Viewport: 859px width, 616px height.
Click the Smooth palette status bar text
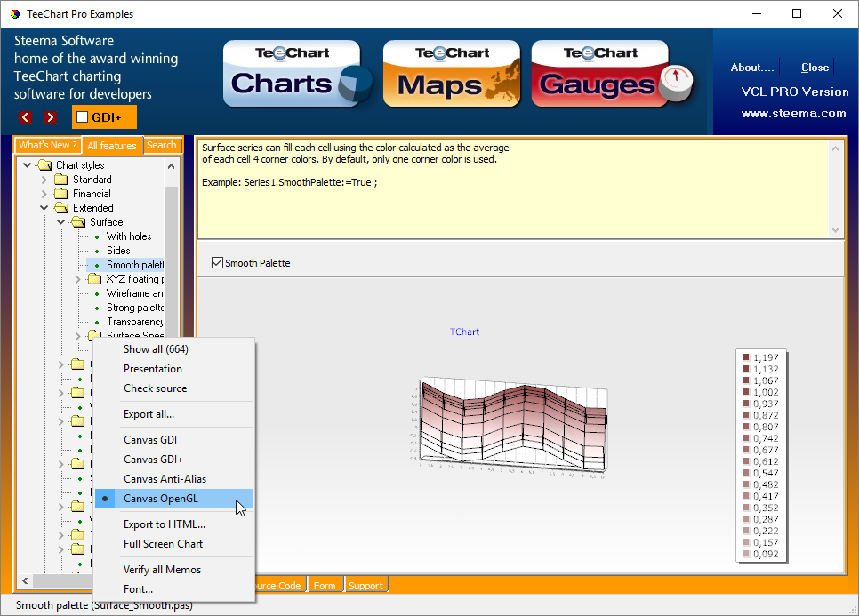tap(104, 605)
